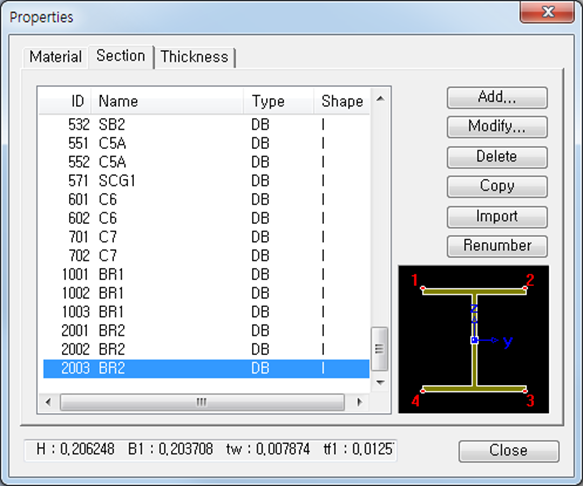Select row 701 C7

pyautogui.click(x=206, y=237)
